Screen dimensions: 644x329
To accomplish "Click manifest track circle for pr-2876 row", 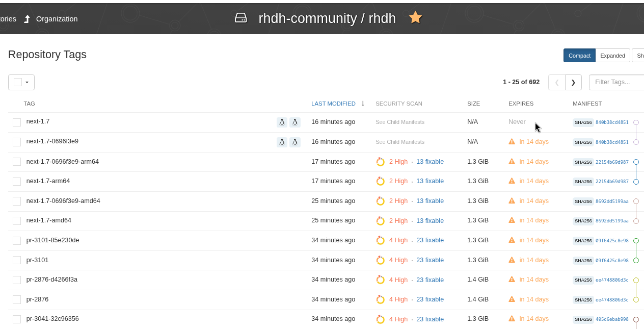I will 636,299.
